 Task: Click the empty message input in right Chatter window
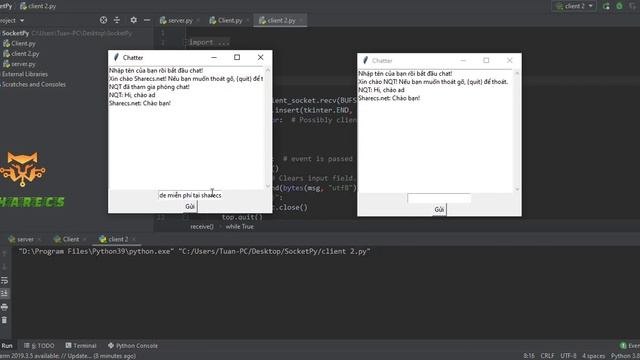tap(439, 198)
